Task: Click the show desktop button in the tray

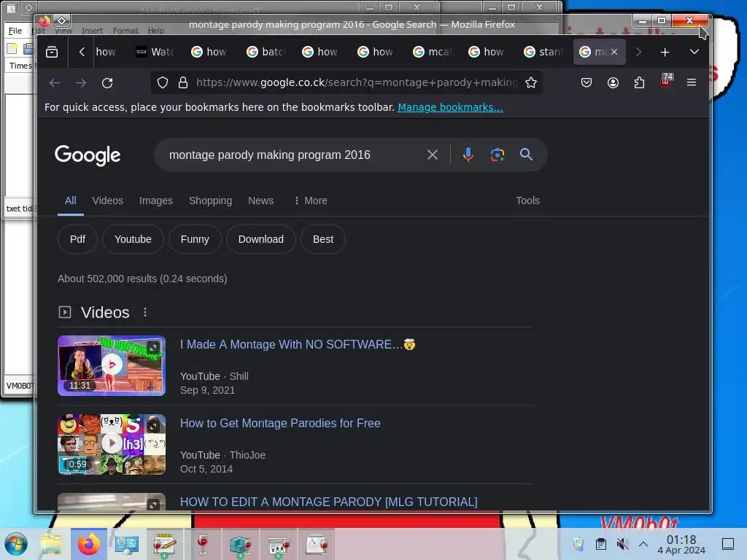Action: (728, 544)
